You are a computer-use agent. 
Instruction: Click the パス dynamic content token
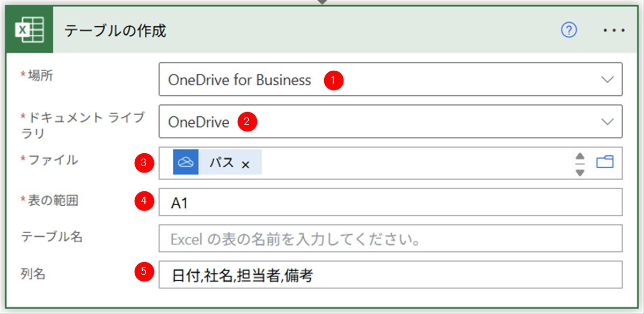click(x=221, y=162)
